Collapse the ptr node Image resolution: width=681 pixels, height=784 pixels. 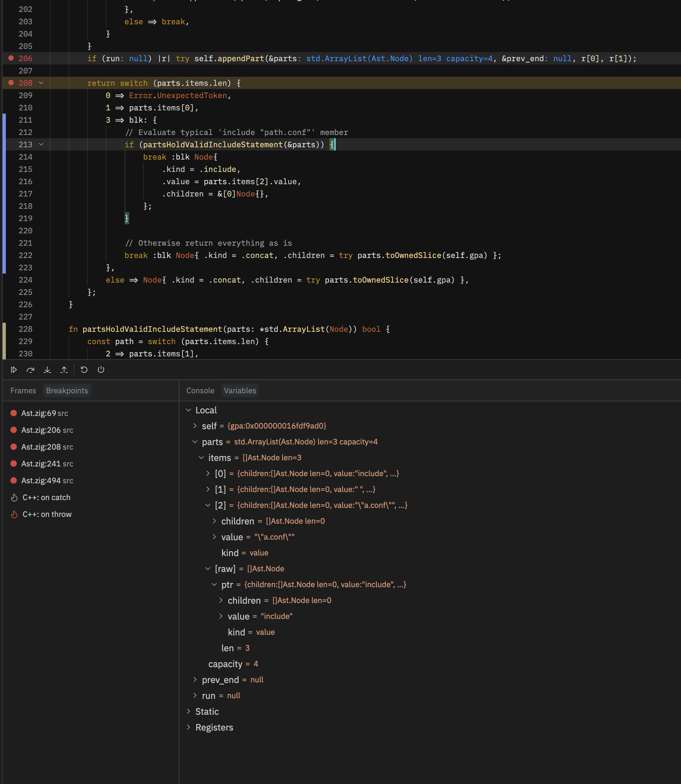[x=214, y=585]
